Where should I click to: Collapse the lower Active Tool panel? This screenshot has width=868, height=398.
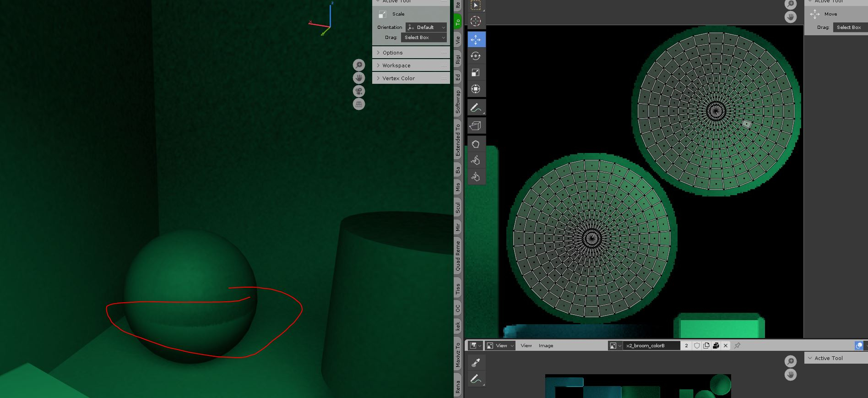pos(836,358)
